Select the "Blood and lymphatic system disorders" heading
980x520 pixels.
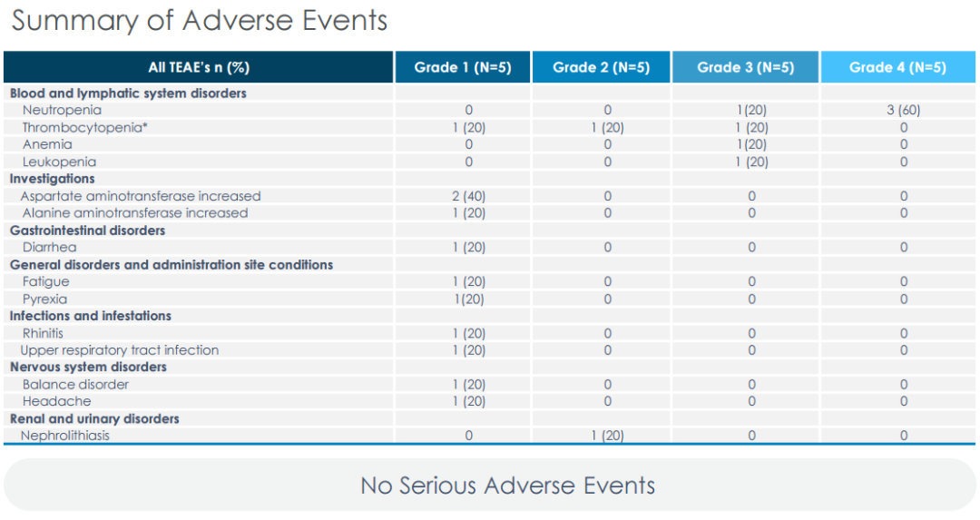128,93
